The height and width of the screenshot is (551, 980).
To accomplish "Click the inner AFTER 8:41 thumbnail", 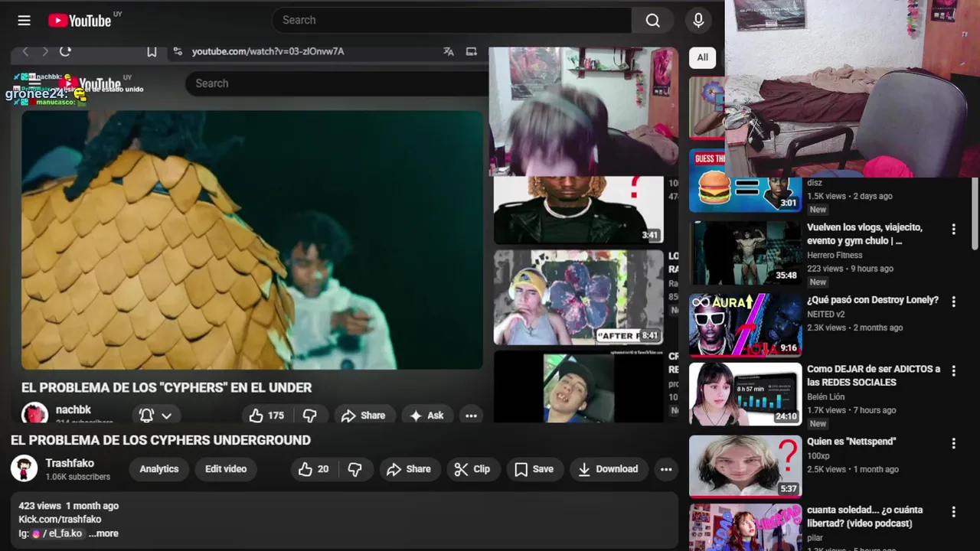I will click(x=578, y=297).
